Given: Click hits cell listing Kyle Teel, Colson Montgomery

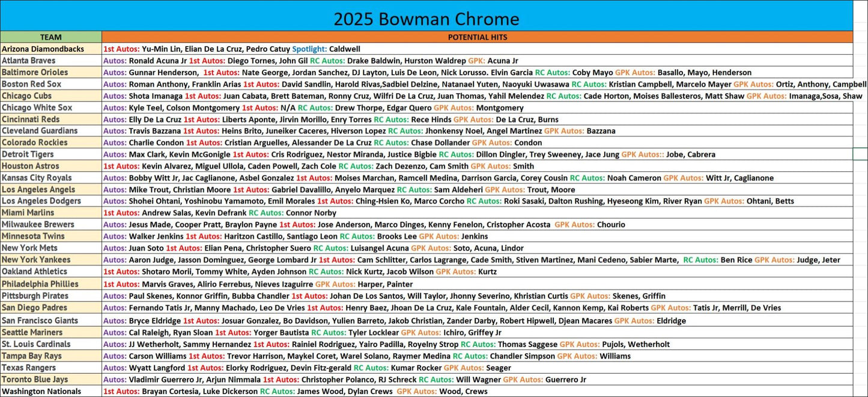Looking at the screenshot, I should tap(478, 108).
